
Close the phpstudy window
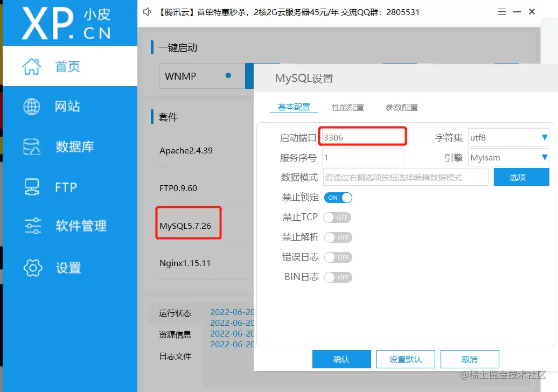(532, 12)
